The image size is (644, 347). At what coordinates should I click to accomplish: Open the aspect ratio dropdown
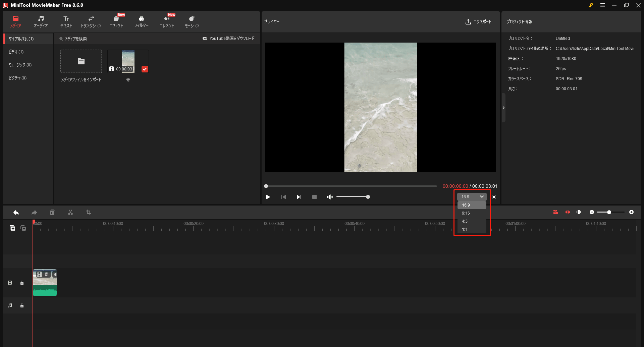(471, 196)
